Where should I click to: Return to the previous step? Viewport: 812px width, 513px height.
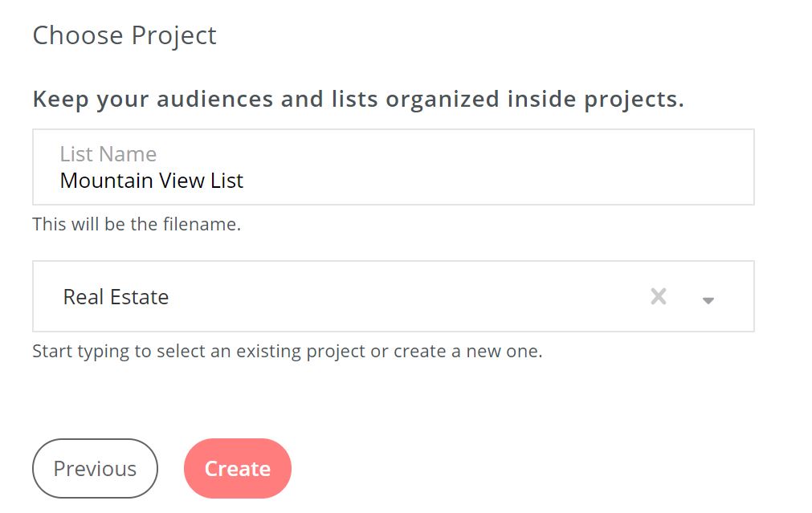pyautogui.click(x=95, y=469)
